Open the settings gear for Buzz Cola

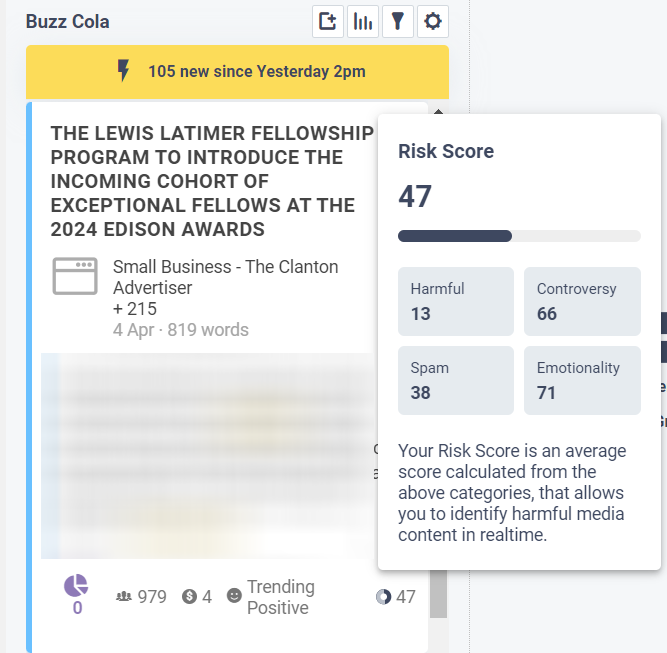tap(432, 21)
